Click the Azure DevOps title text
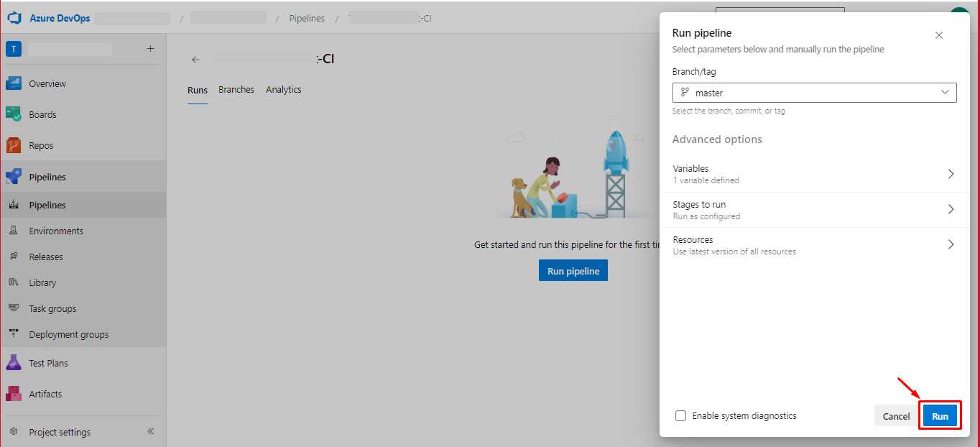Viewport: 980px width, 447px height. tap(60, 19)
